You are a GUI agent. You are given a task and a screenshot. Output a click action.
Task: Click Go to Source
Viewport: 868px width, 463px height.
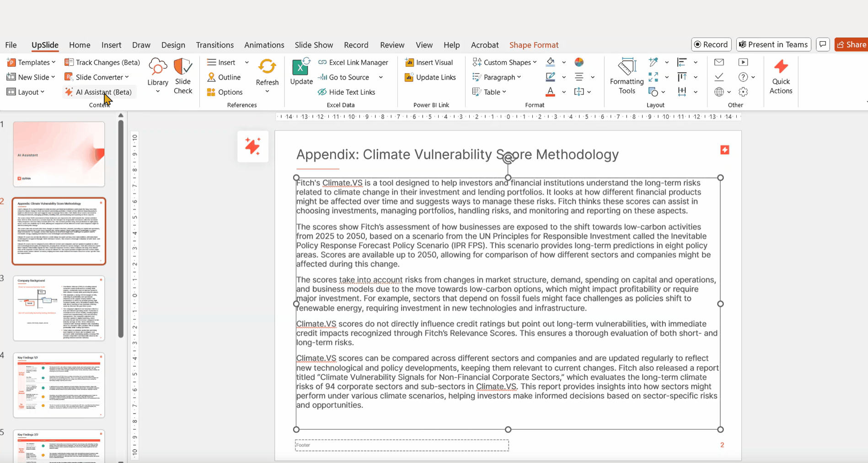click(343, 77)
